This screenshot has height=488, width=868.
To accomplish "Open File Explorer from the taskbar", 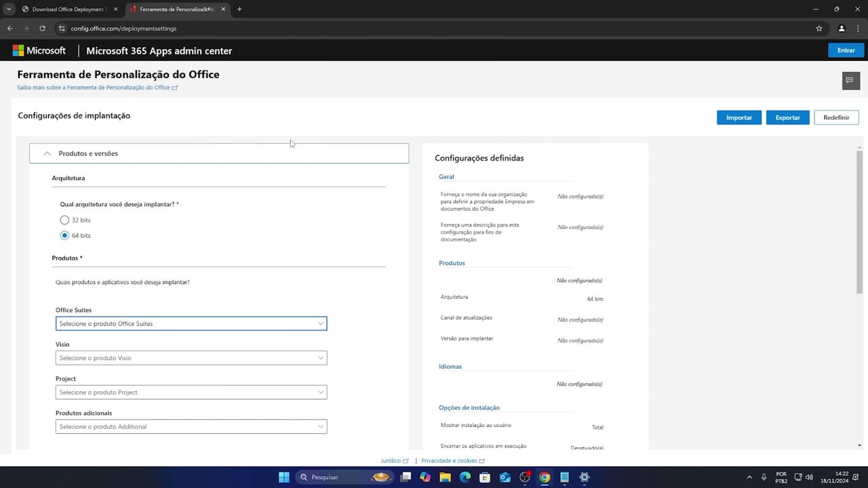I will (446, 477).
